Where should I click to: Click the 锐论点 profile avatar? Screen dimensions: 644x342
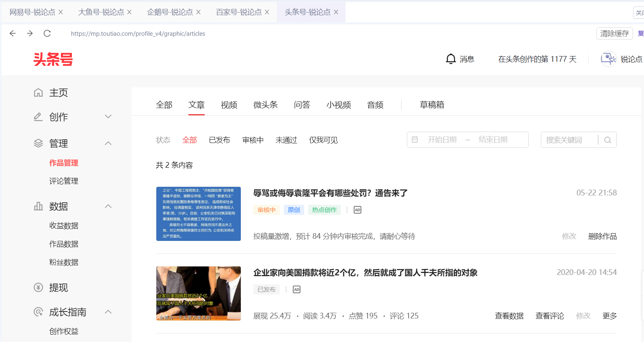tap(608, 59)
